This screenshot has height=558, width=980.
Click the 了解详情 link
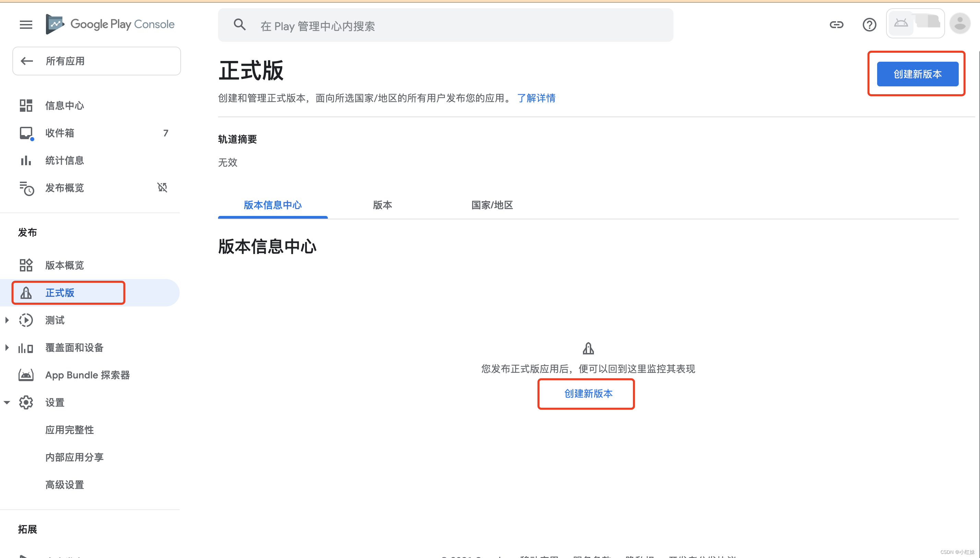(x=536, y=98)
